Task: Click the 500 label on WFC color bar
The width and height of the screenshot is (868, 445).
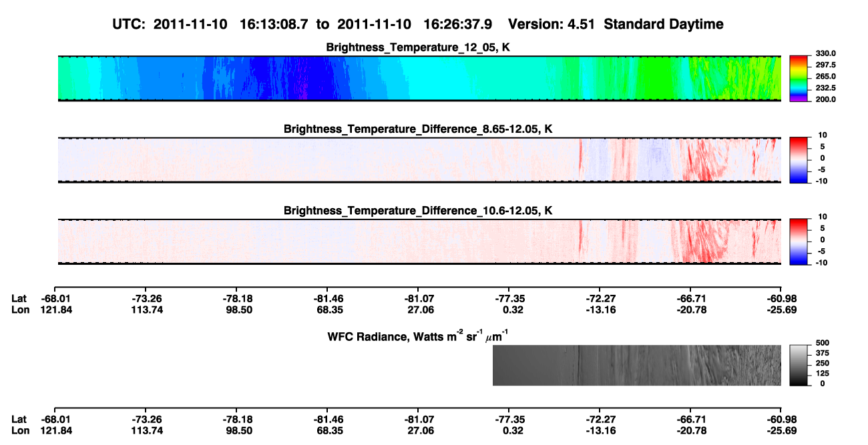Action: click(x=822, y=342)
